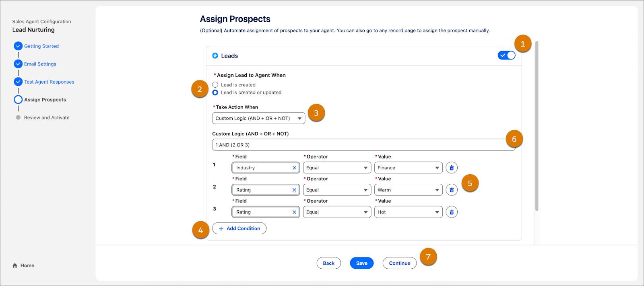Screen dimensions: 644x286
Task: Click the Back button
Action: point(328,263)
